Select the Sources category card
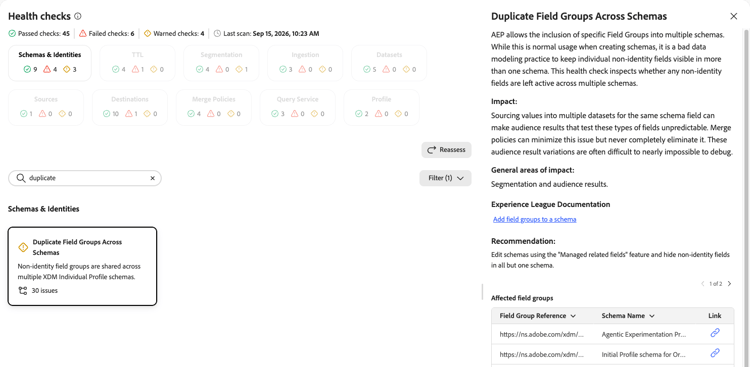The image size is (750, 367). coord(46,108)
